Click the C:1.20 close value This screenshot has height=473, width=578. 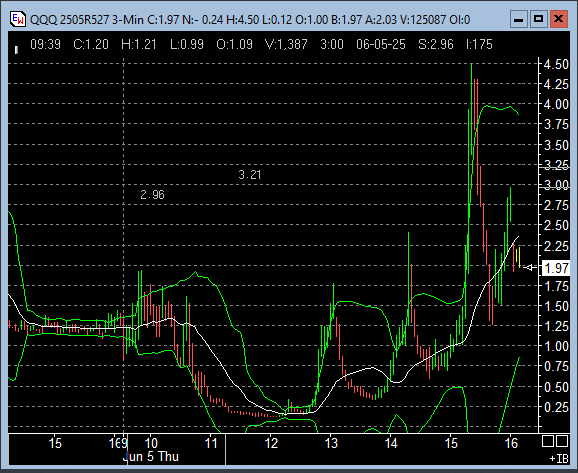tap(91, 45)
